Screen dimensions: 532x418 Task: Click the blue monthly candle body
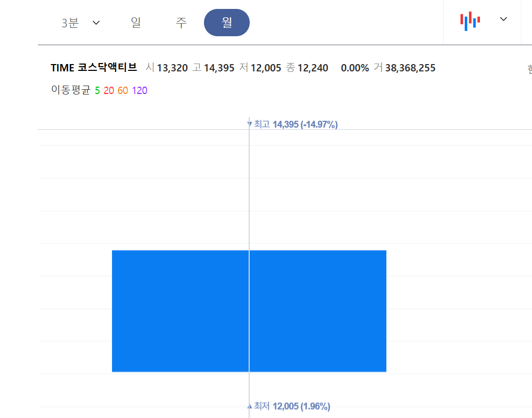[249, 311]
